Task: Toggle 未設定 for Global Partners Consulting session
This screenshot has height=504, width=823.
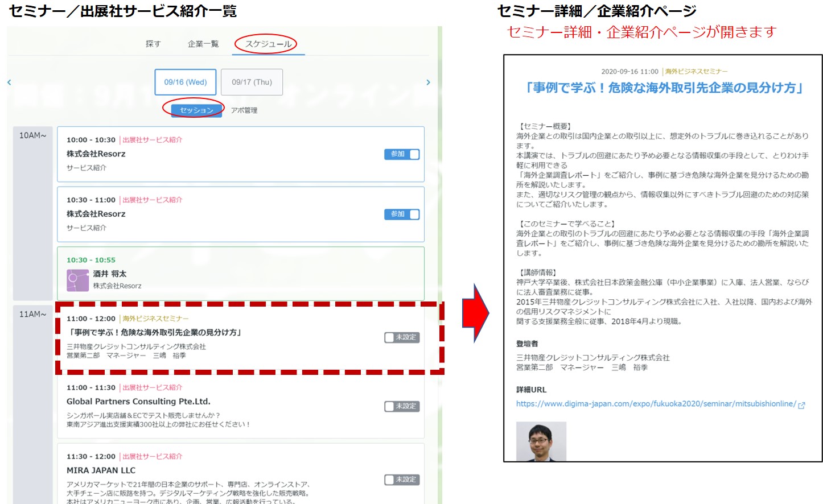Action: 402,406
